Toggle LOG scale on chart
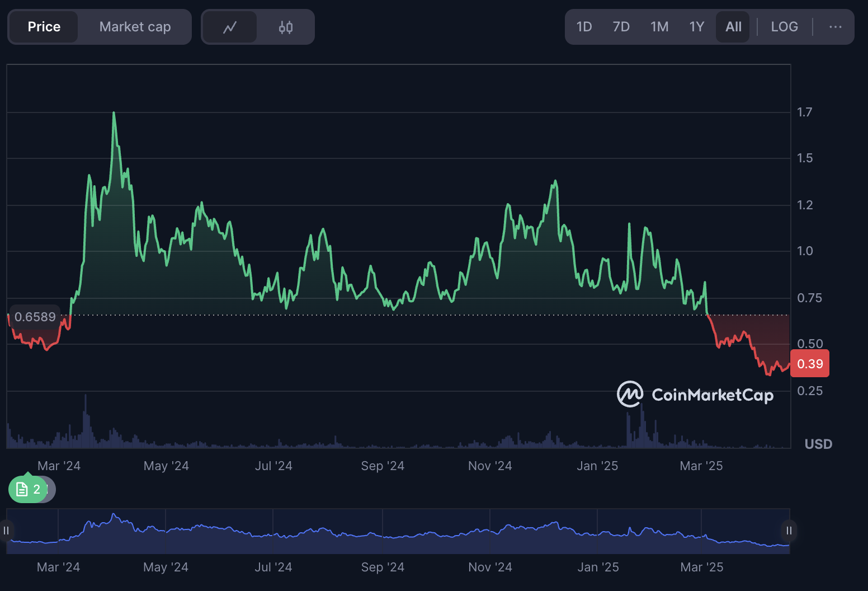The height and width of the screenshot is (591, 868). [784, 27]
